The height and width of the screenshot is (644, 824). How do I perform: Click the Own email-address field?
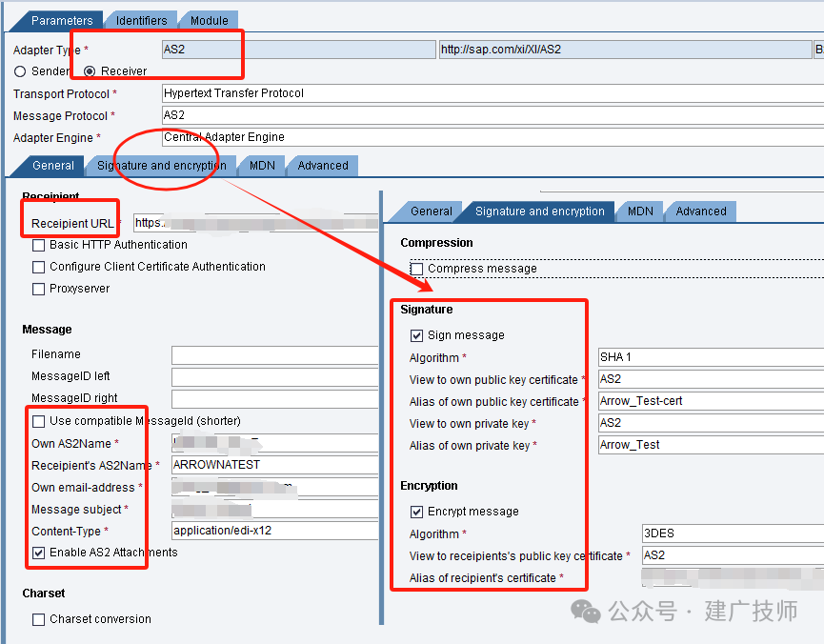coord(275,488)
